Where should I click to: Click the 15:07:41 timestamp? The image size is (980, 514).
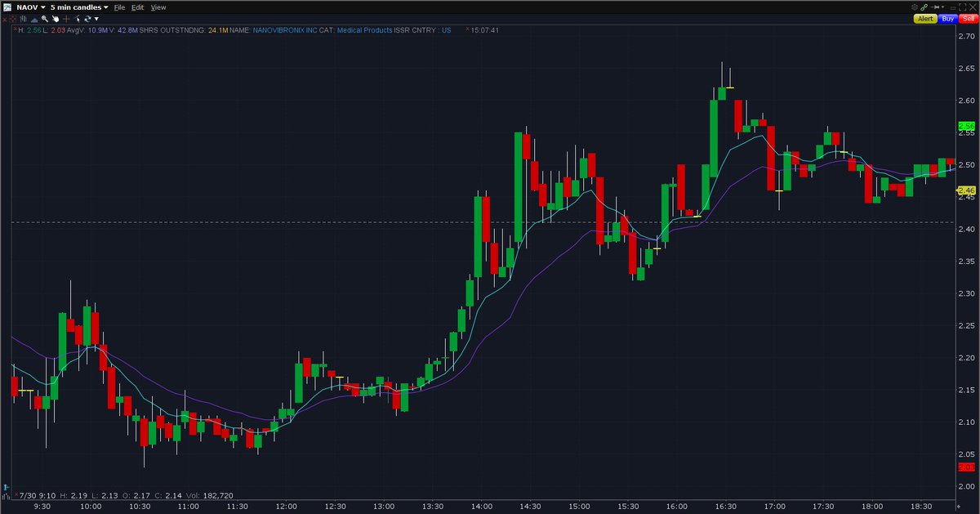(x=485, y=30)
